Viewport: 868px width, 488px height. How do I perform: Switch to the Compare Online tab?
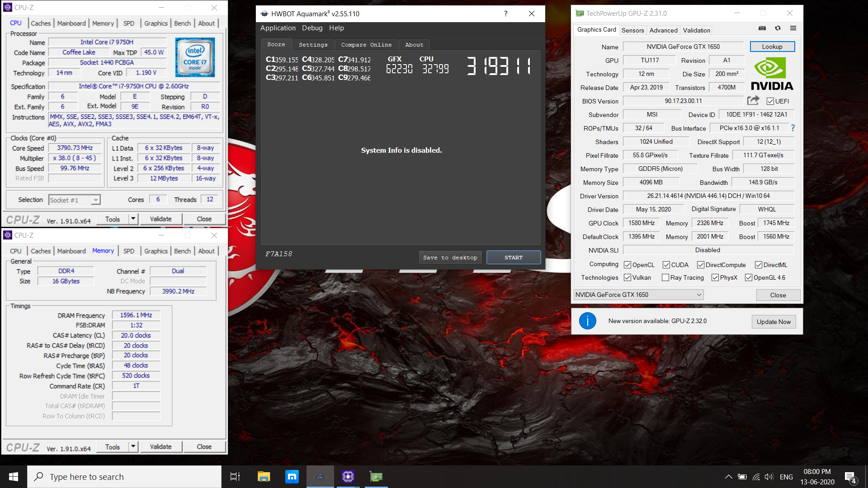coord(366,45)
